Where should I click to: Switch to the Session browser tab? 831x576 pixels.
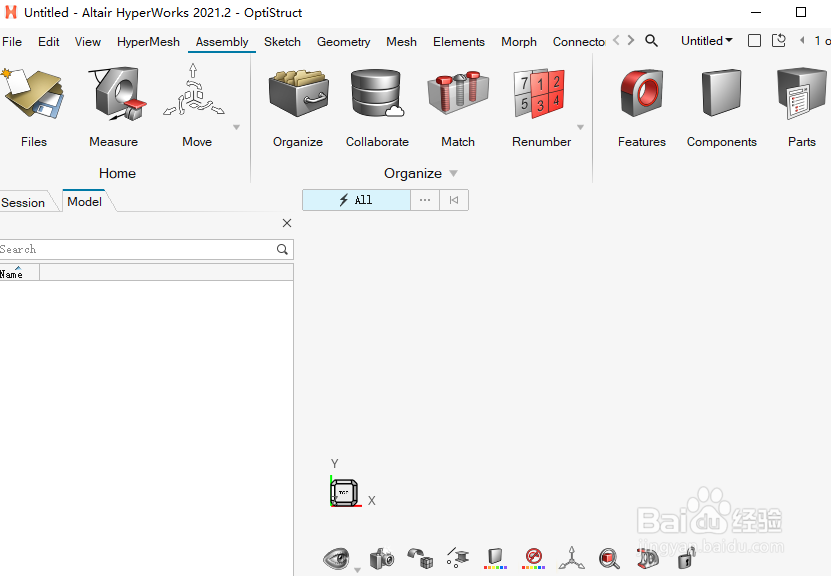23,202
